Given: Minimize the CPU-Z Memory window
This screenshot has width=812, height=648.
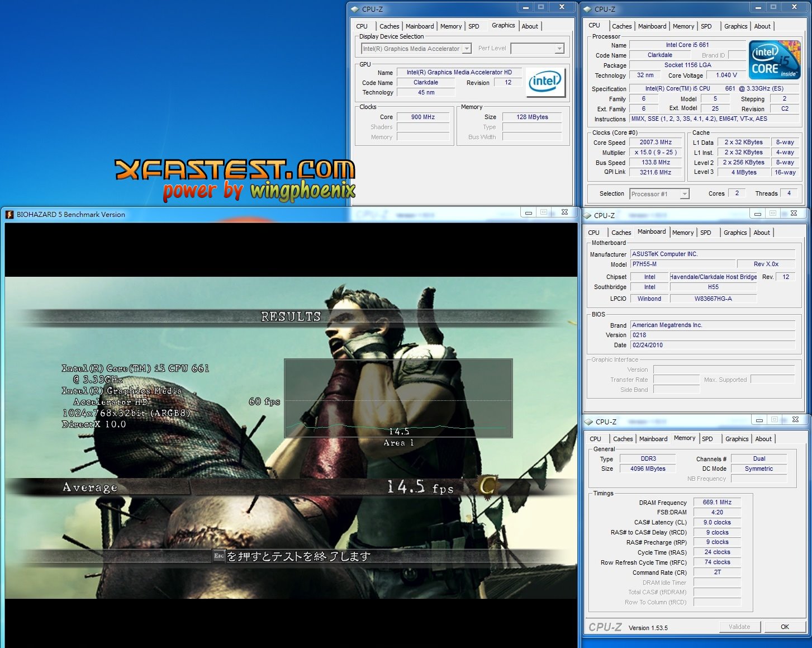Looking at the screenshot, I should click(759, 419).
